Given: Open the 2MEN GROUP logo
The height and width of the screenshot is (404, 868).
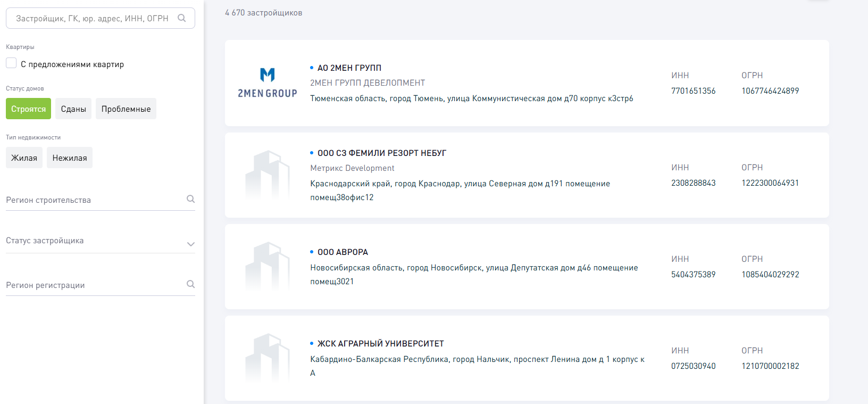Looking at the screenshot, I should coord(268,83).
